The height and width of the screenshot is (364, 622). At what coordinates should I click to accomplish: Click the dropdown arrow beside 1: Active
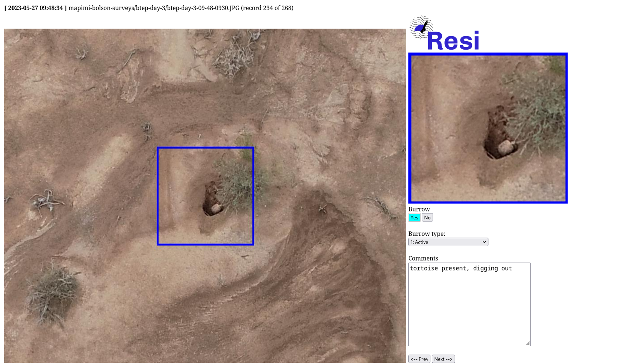[484, 242]
